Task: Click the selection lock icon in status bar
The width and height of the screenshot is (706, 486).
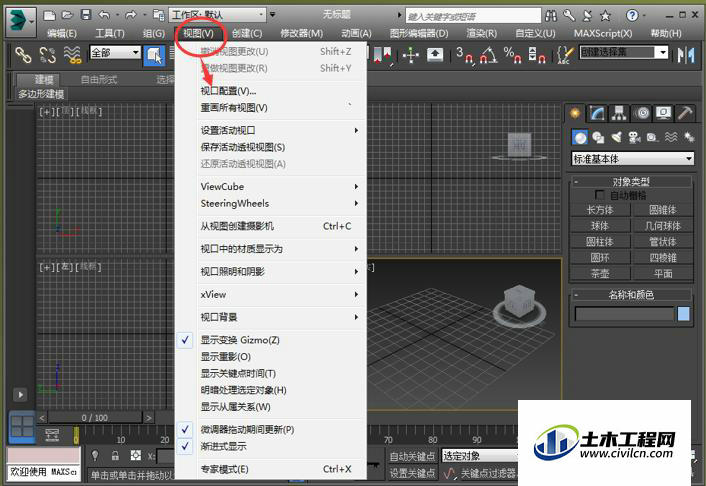Action: pos(115,455)
